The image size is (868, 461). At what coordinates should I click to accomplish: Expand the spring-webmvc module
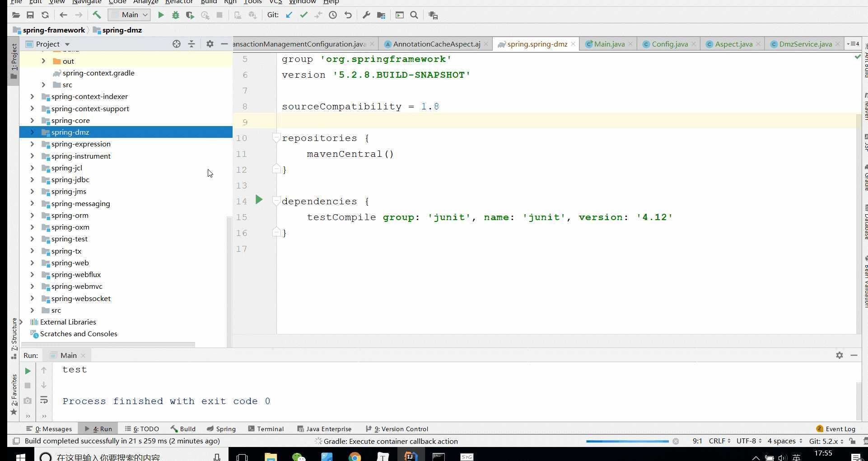[x=32, y=286]
